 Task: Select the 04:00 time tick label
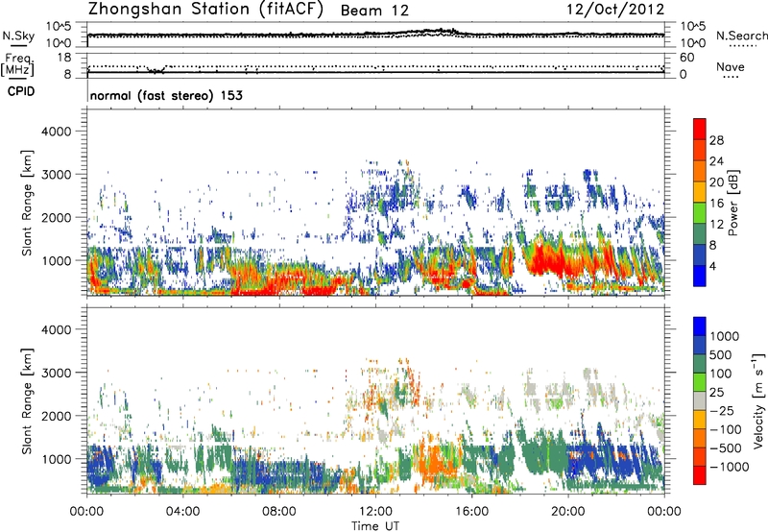click(182, 512)
